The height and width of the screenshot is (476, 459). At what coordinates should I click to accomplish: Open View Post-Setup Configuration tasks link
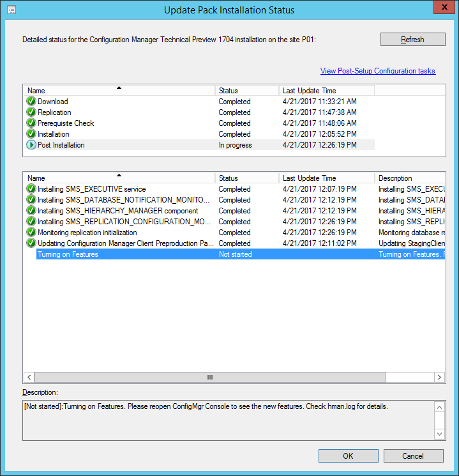click(x=378, y=71)
